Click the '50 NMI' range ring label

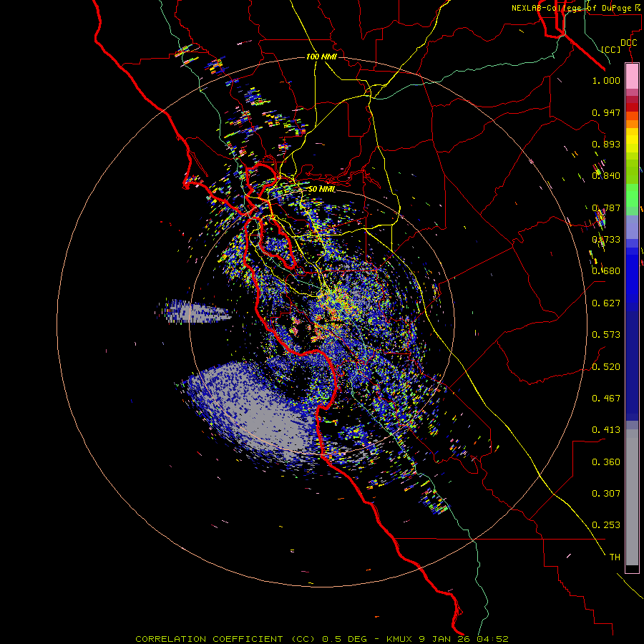pyautogui.click(x=321, y=189)
